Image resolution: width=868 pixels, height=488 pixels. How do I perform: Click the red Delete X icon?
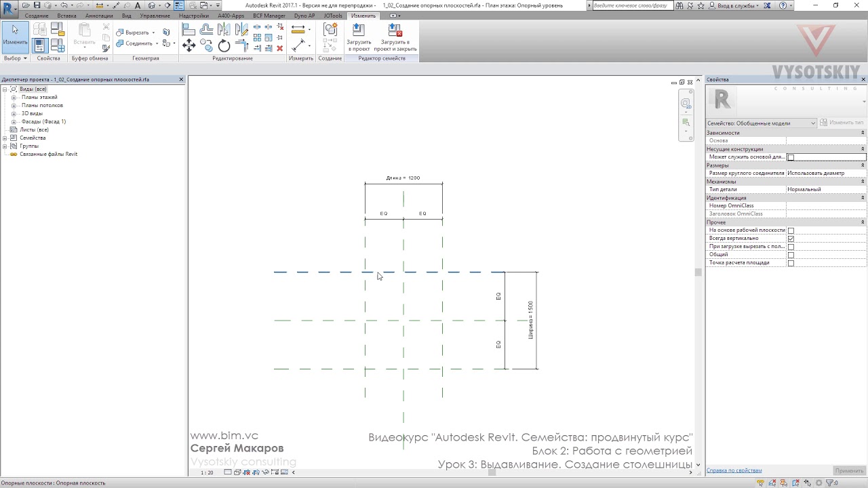pos(279,48)
